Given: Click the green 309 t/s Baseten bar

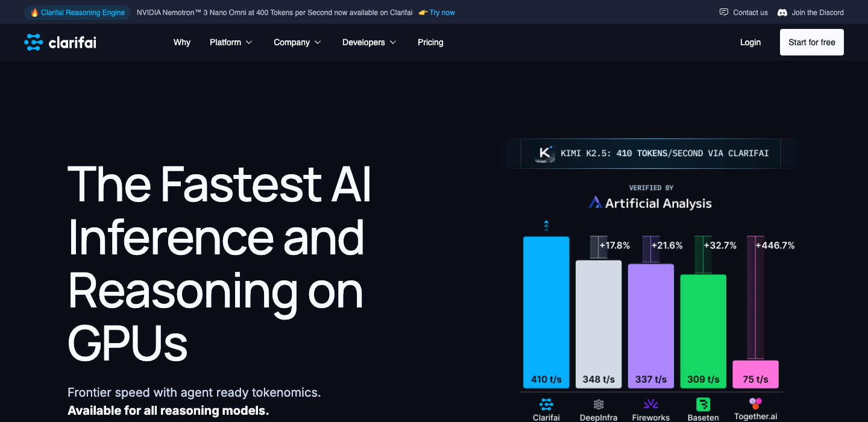Looking at the screenshot, I should [x=703, y=332].
